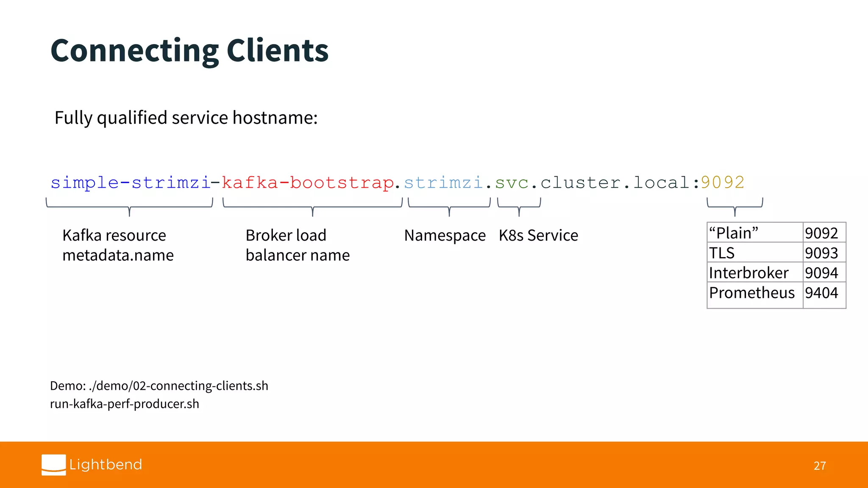Screen dimensions: 868x488
Task: Click 'Demo: ./demo/02-connecting-clients.sh' line
Action: coord(159,386)
